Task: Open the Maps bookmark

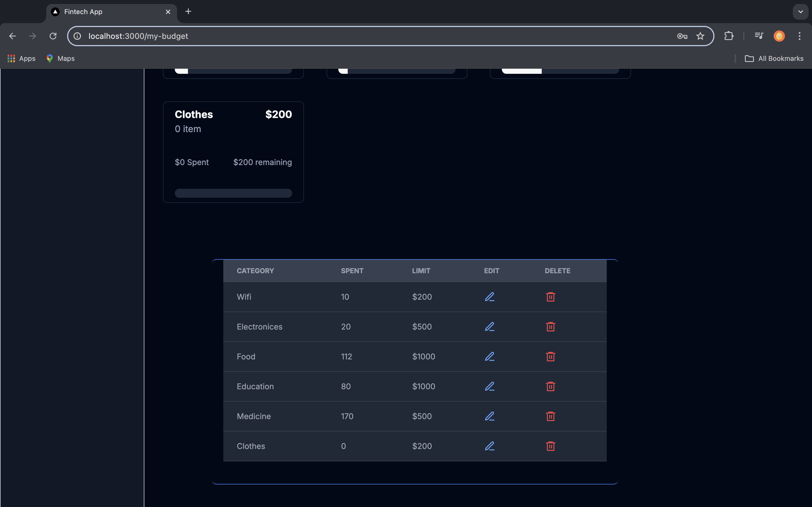Action: pyautogui.click(x=60, y=58)
